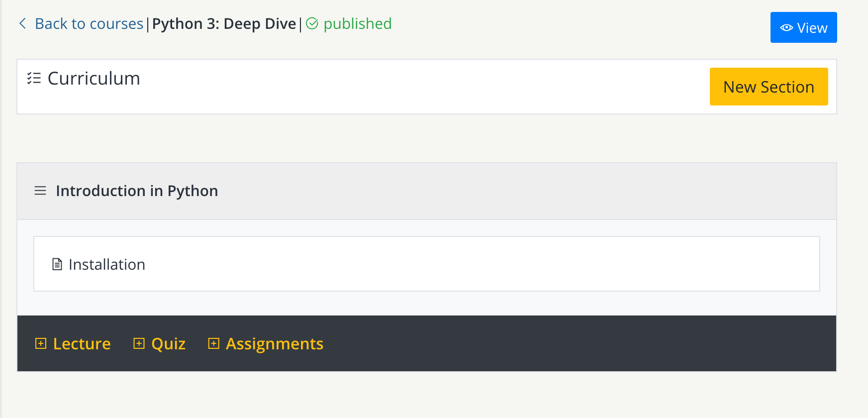Add a new Quiz

pos(168,344)
